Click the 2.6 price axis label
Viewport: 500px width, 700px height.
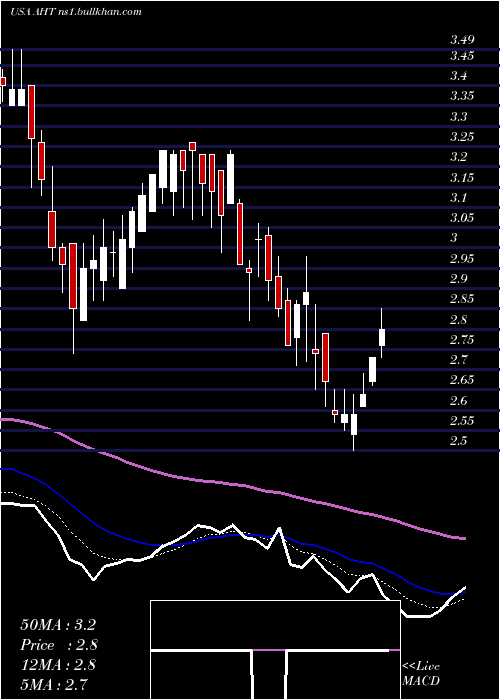458,401
